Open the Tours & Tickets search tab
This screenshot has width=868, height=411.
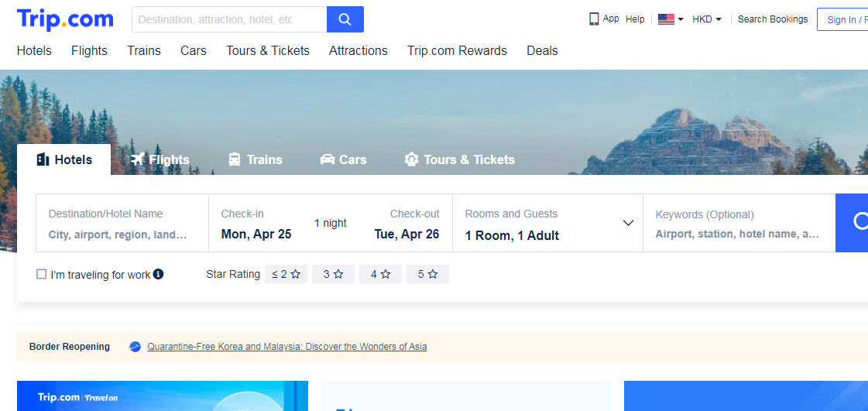[x=459, y=159]
